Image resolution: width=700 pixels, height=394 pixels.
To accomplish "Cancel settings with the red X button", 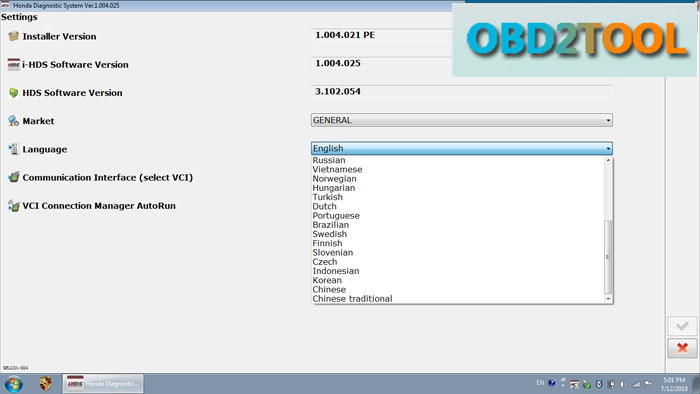I will pyautogui.click(x=682, y=348).
